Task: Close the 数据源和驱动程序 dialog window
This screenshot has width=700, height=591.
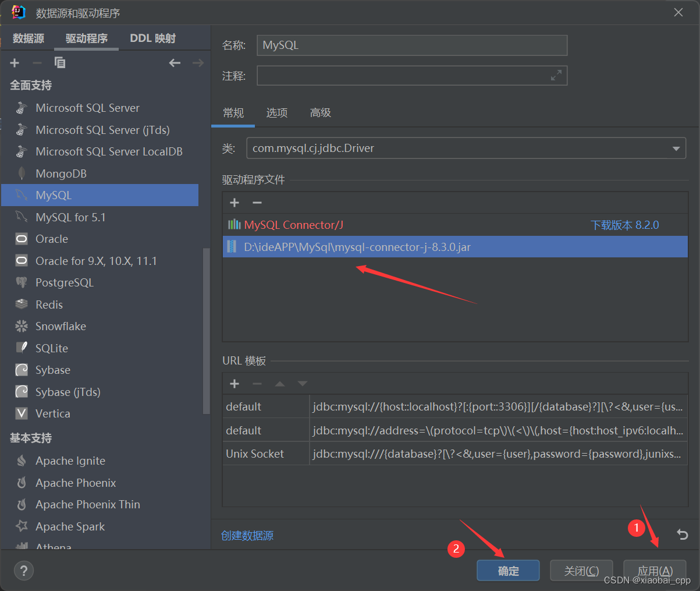Action: pyautogui.click(x=678, y=12)
